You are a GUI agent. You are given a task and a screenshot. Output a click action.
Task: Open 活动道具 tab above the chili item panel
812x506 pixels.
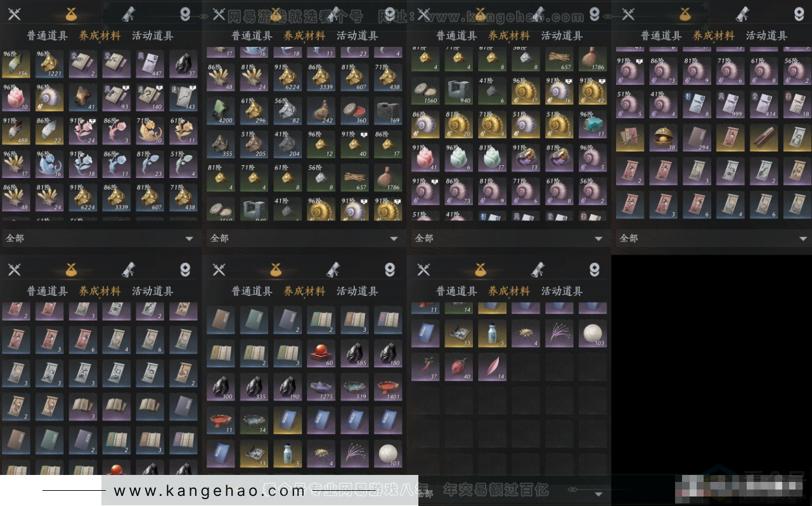coord(562,291)
